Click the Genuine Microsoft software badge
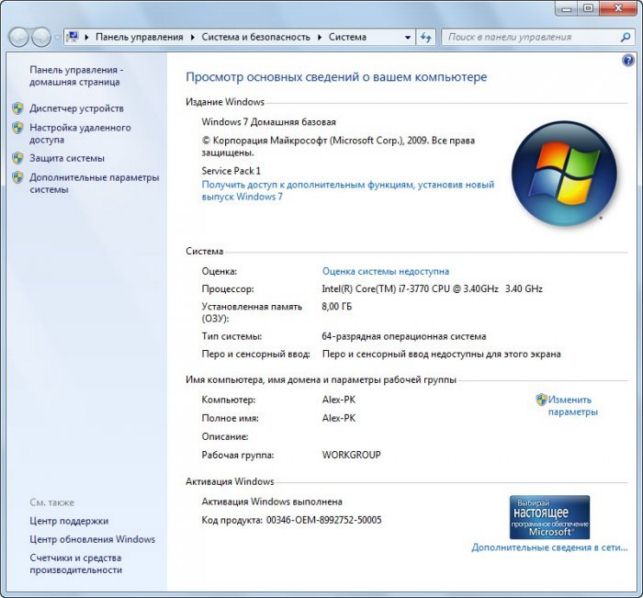643x598 pixels. (x=550, y=517)
